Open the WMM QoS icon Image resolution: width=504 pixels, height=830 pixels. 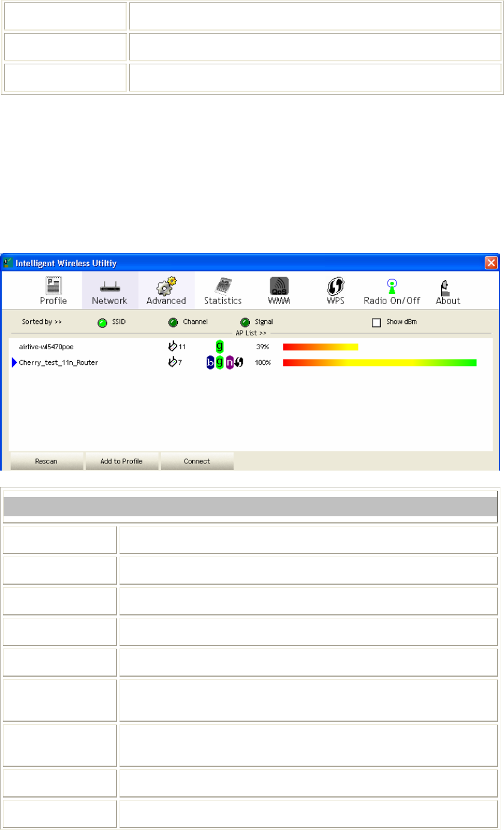pos(279,285)
